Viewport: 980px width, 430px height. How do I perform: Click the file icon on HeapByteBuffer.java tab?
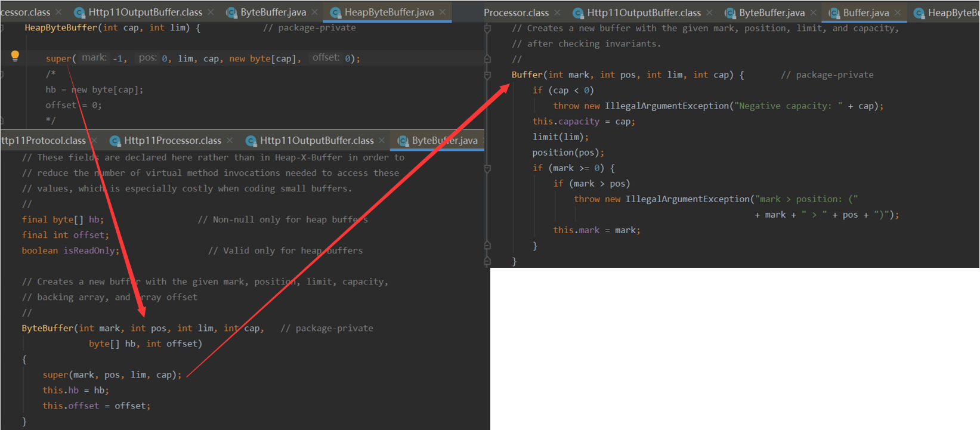pos(335,13)
